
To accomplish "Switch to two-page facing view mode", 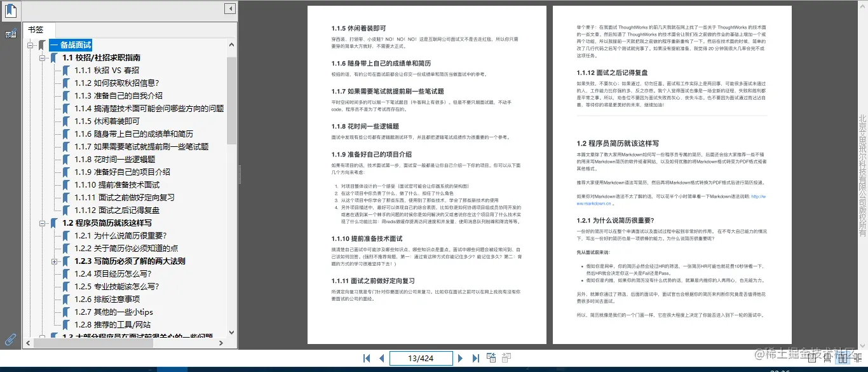I will pos(842,359).
